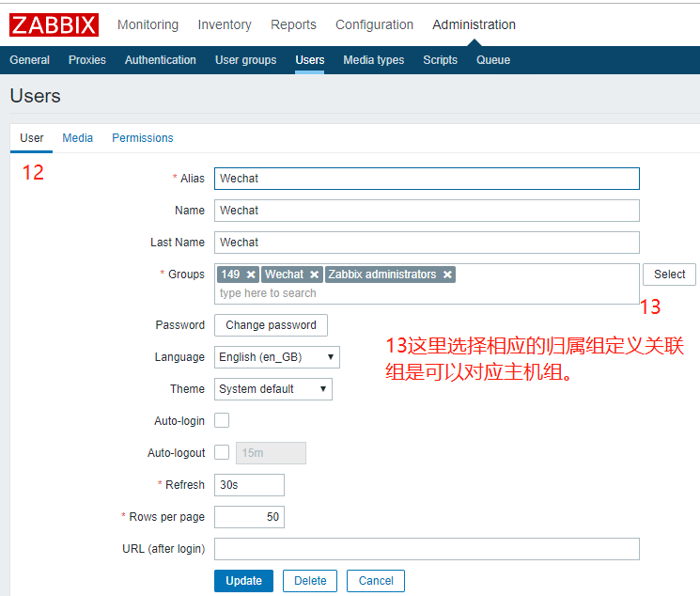Go to Scripts submenu
700x596 pixels.
(440, 60)
